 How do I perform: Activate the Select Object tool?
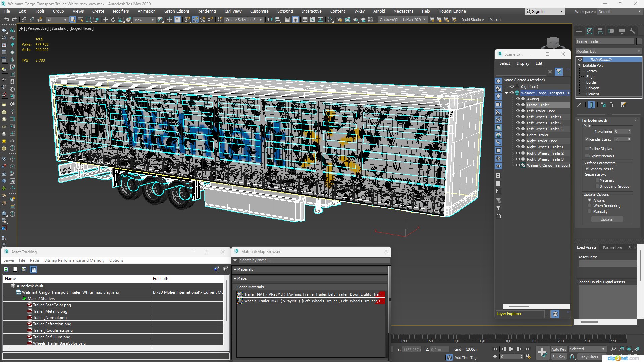coord(72,20)
